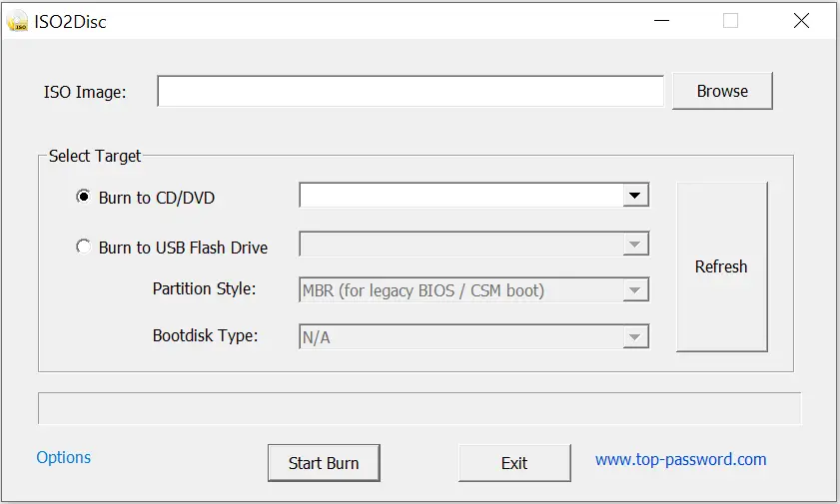Click the Select Target group title

(x=95, y=156)
